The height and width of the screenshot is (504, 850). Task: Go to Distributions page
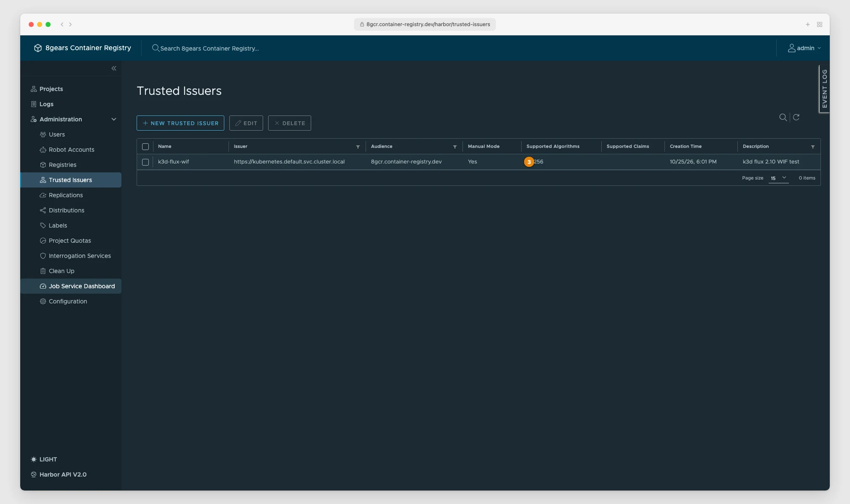pyautogui.click(x=67, y=210)
